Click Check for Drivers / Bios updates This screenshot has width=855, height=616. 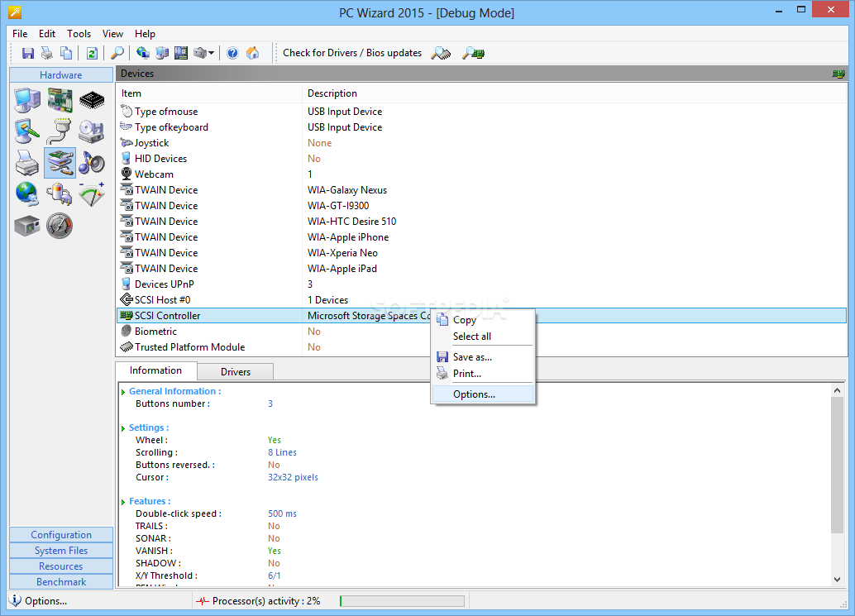[x=352, y=53]
